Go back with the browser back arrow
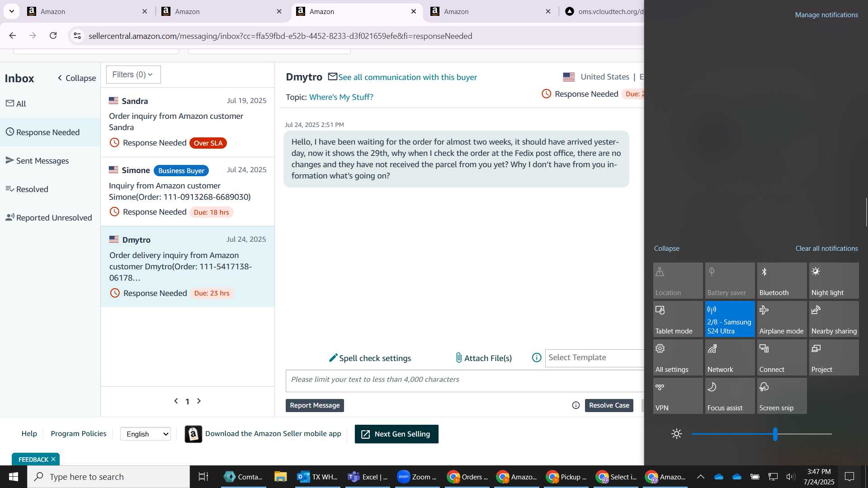 click(x=13, y=36)
